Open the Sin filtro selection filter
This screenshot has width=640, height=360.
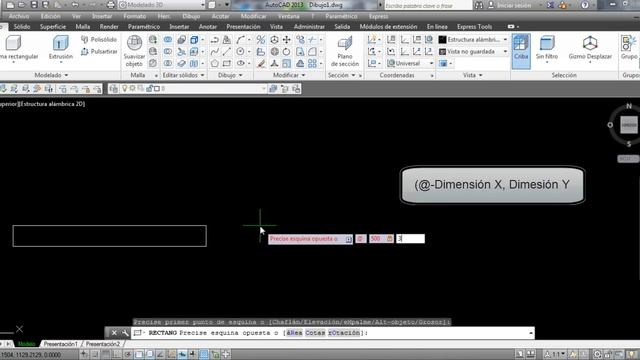(x=547, y=48)
